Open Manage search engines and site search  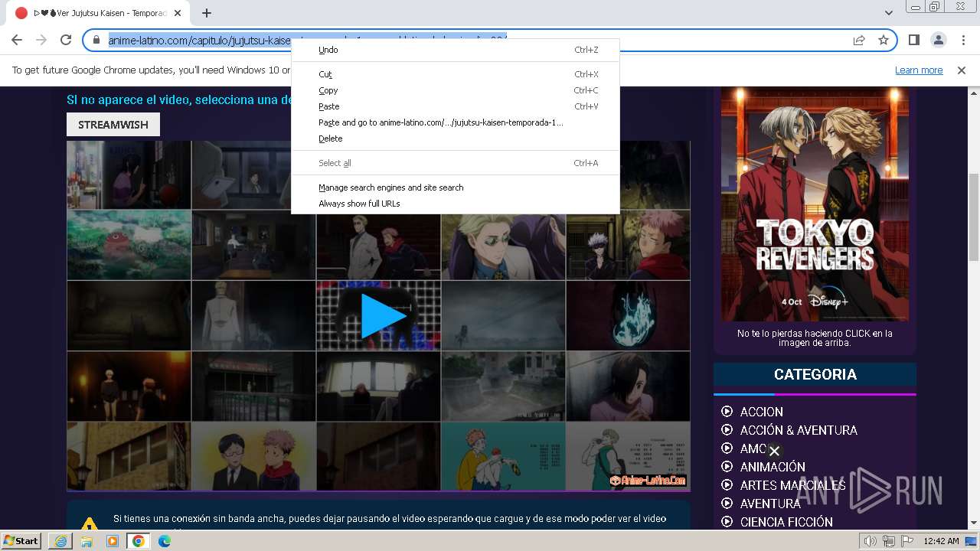(456, 187)
